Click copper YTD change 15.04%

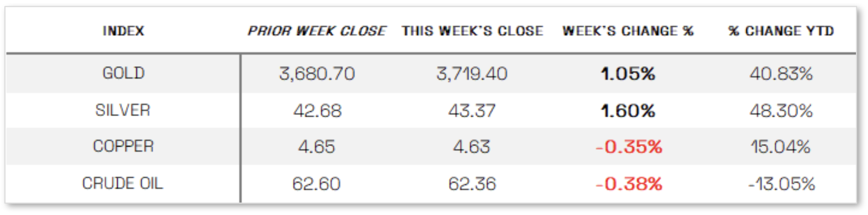pos(780,147)
